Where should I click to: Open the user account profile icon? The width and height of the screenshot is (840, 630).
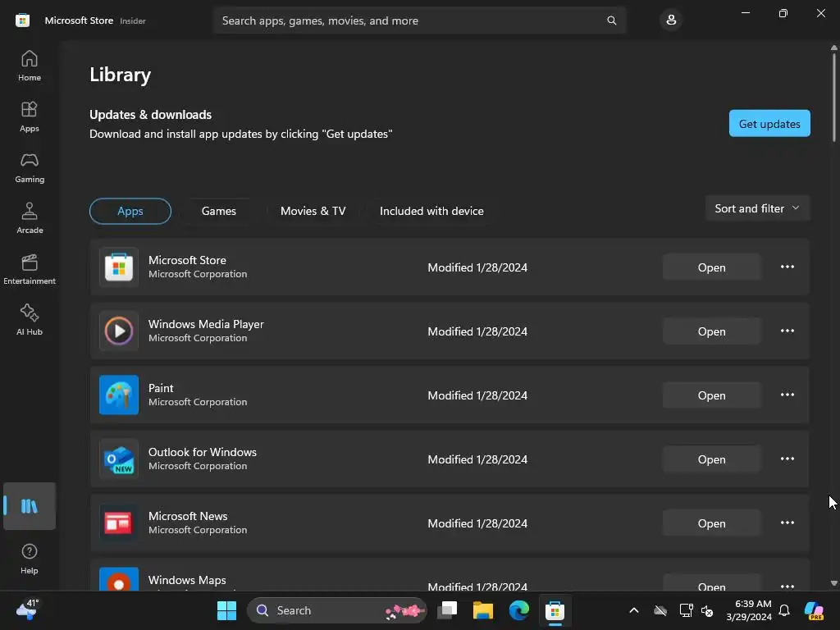(671, 21)
